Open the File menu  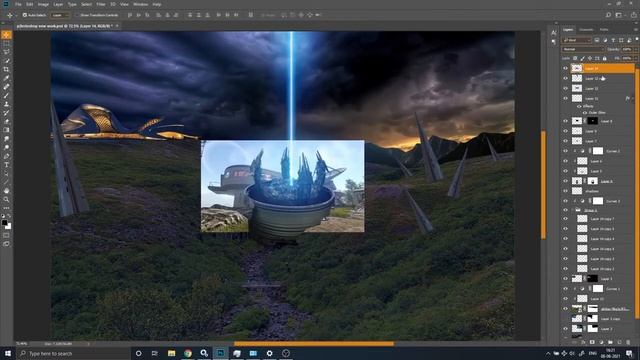18,4
